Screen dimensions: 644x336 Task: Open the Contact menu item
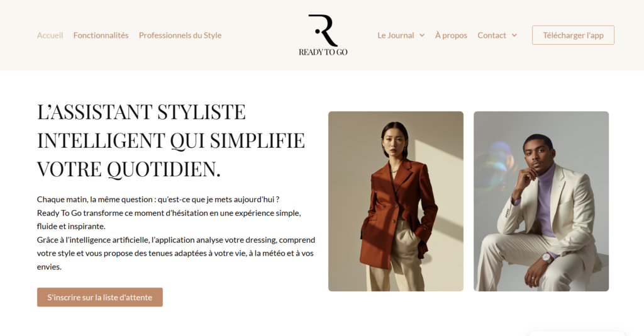pyautogui.click(x=492, y=35)
